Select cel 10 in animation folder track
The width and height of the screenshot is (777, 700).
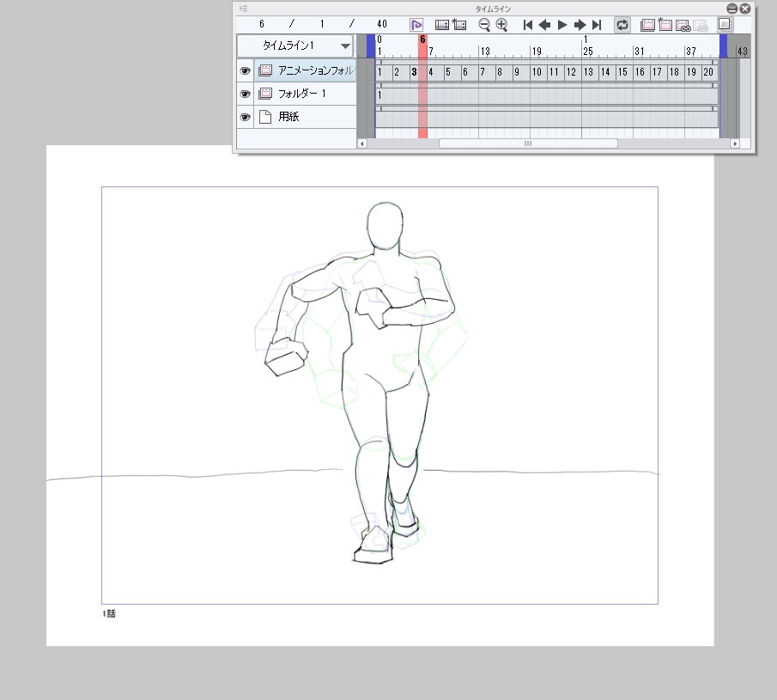[x=537, y=72]
